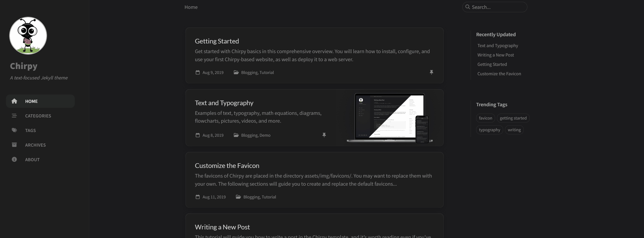Click the search magnifier icon
This screenshot has width=644, height=238.
[468, 7]
